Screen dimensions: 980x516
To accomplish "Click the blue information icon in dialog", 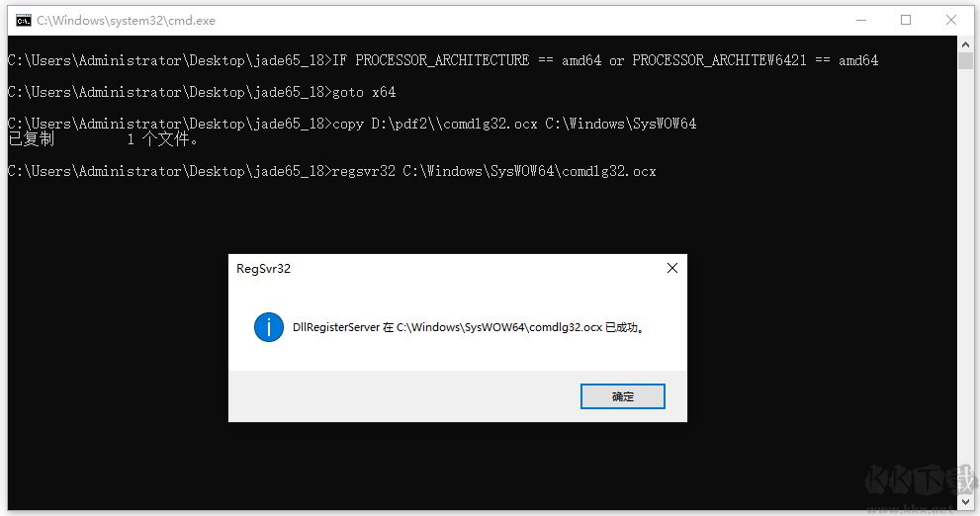I will [269, 327].
